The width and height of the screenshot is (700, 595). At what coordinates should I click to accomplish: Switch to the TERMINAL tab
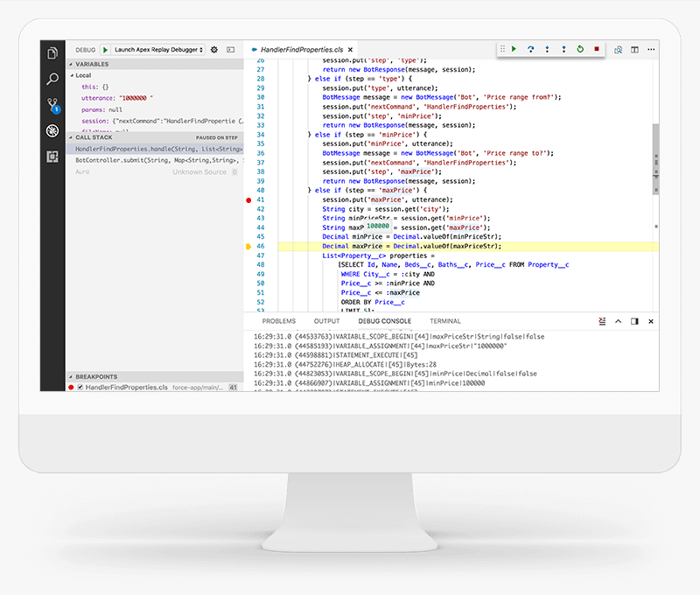pos(445,321)
